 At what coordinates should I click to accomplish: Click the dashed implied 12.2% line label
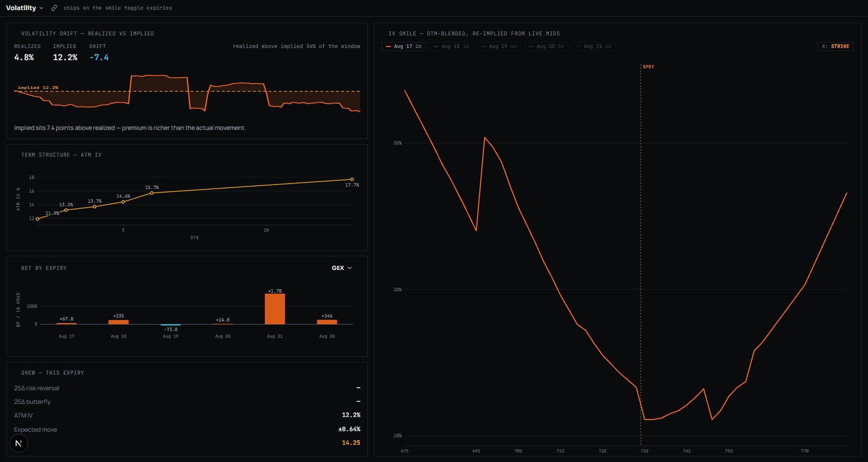click(x=38, y=88)
